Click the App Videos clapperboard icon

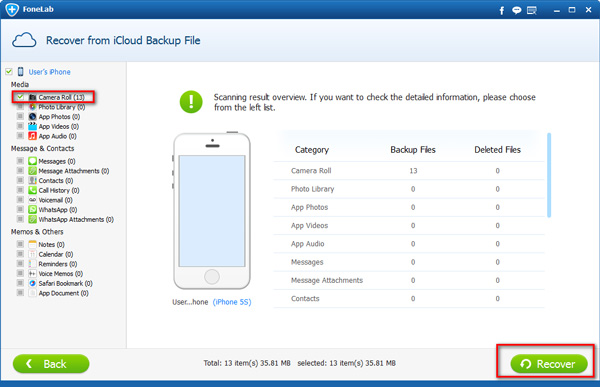coord(33,126)
